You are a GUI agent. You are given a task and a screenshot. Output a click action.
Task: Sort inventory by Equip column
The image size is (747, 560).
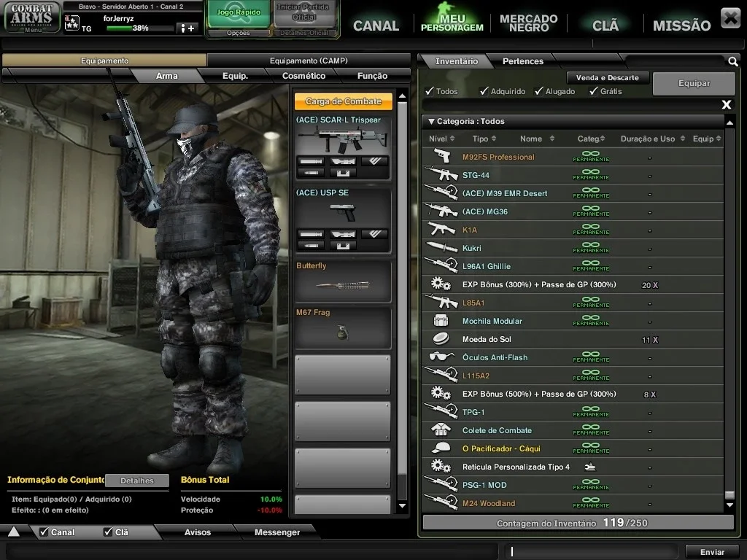707,139
